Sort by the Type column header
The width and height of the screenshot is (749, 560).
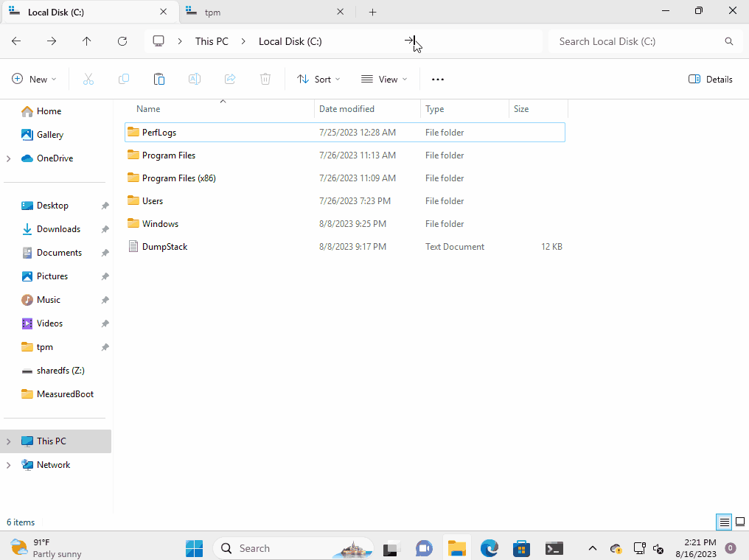click(464, 109)
